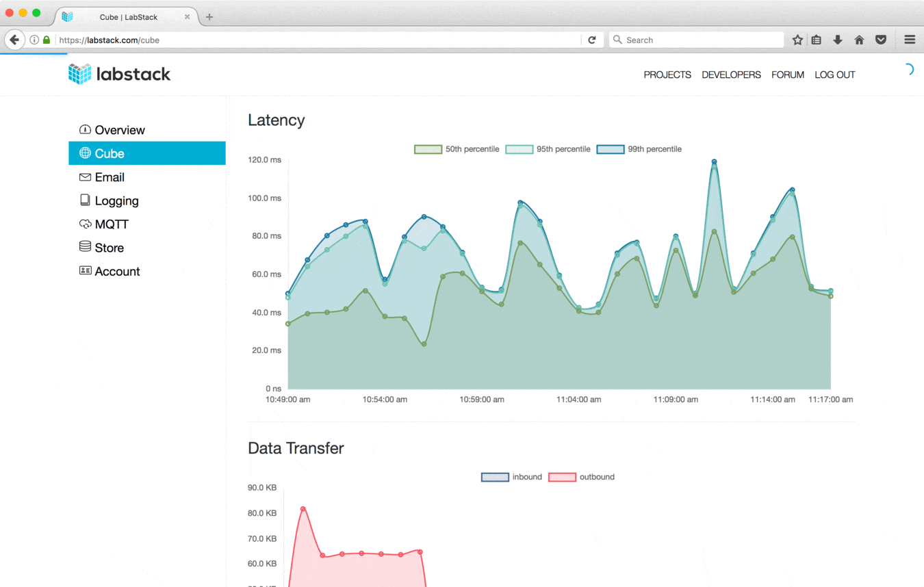
Task: Click the 11:17:00 am x-axis label
Action: [831, 400]
